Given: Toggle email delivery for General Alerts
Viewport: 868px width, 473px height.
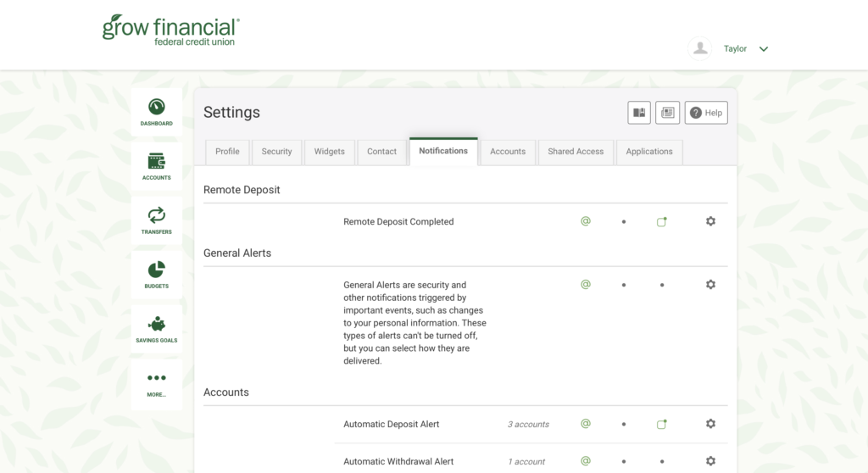Looking at the screenshot, I should [585, 285].
